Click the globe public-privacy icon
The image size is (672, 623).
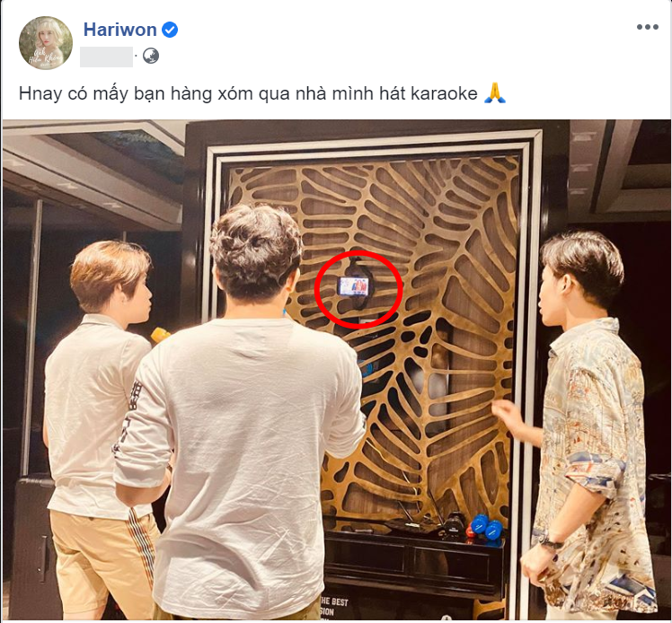[150, 56]
